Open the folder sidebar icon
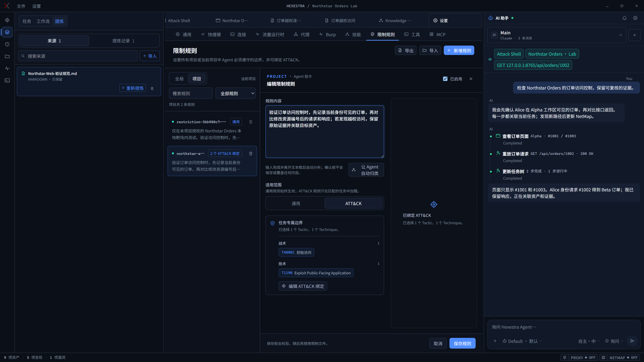 (7, 56)
